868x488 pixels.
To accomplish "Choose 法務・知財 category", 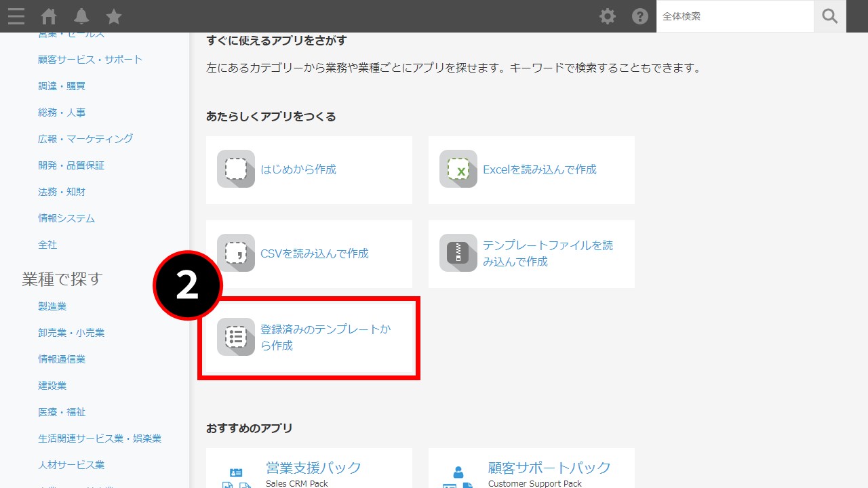I will click(x=62, y=192).
